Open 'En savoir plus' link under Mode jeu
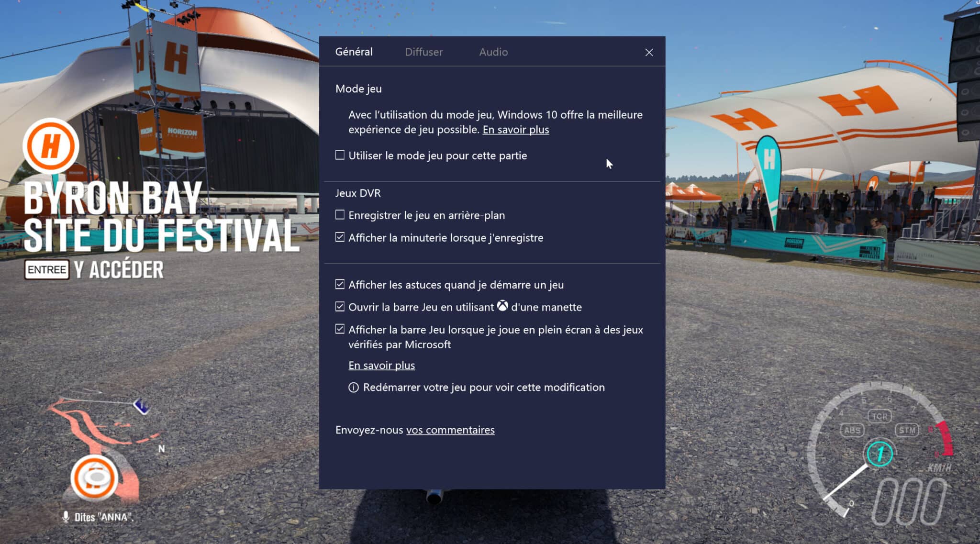Viewport: 980px width, 544px height. pos(515,129)
